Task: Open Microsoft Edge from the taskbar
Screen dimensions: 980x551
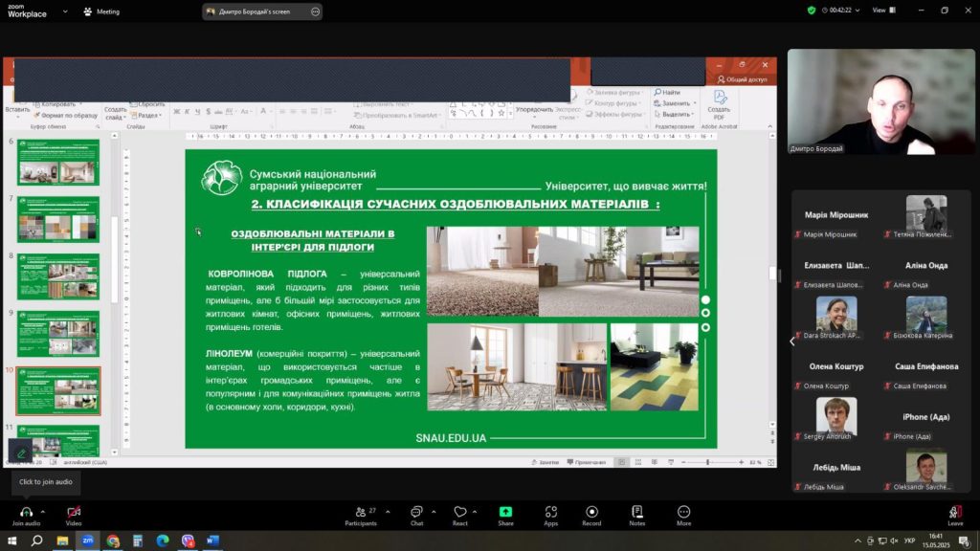Action: coord(163,540)
